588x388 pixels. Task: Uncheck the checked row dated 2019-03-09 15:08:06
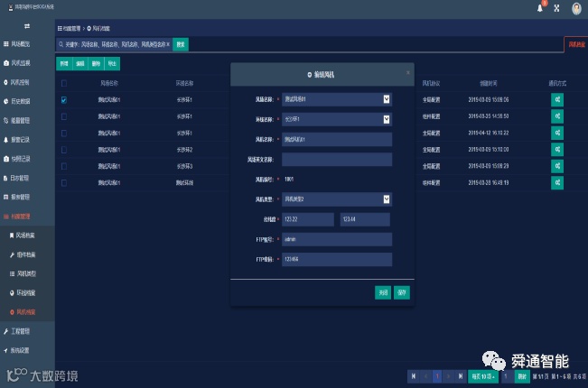[x=64, y=100]
